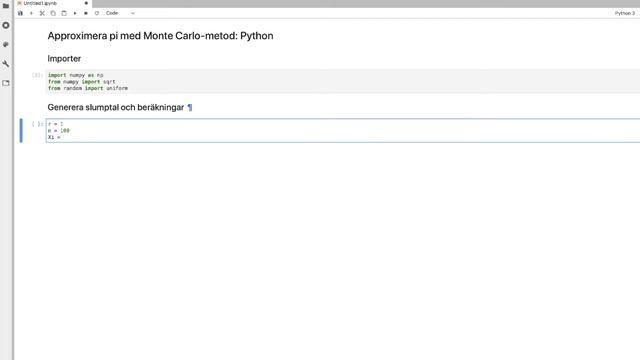Screen dimensions: 640x360
Task: Interrupt the kernel with stop button
Action: 86,13
